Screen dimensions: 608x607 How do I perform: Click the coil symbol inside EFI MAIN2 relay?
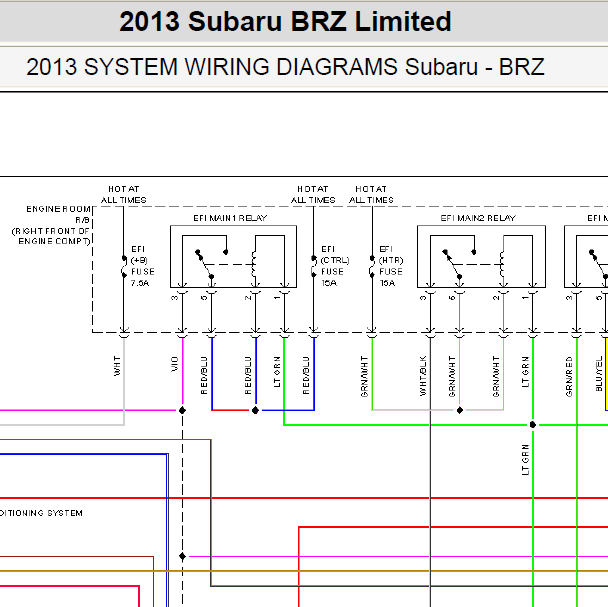(x=502, y=264)
